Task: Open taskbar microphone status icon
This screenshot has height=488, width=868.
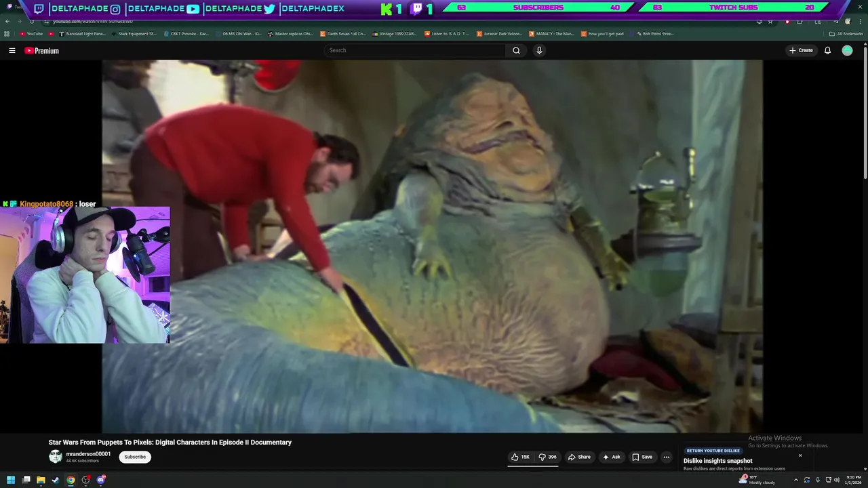Action: pyautogui.click(x=817, y=480)
